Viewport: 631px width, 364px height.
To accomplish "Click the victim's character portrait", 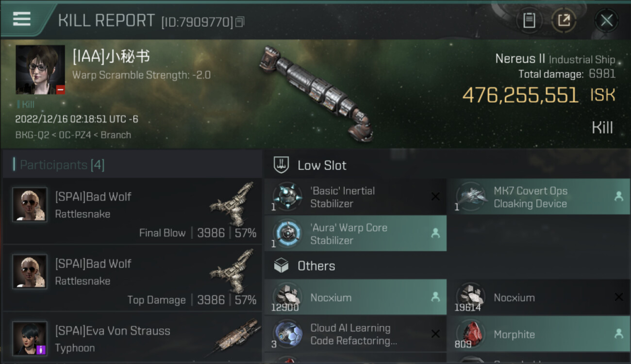I will tap(40, 70).
